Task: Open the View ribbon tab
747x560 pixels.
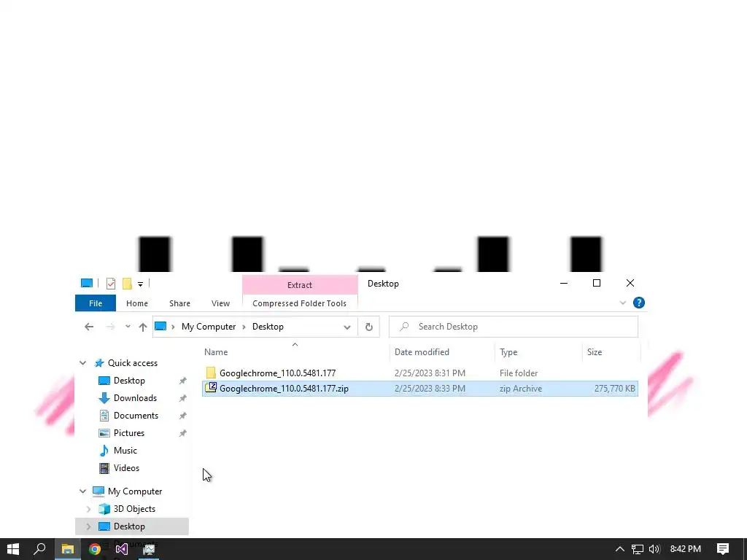Action: click(x=220, y=303)
